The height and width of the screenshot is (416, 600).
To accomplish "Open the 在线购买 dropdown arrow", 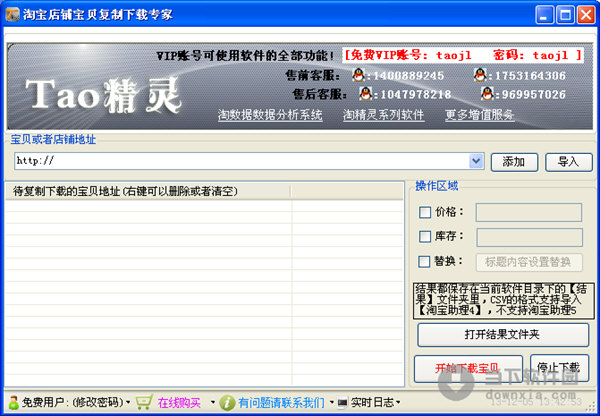I will coord(213,403).
